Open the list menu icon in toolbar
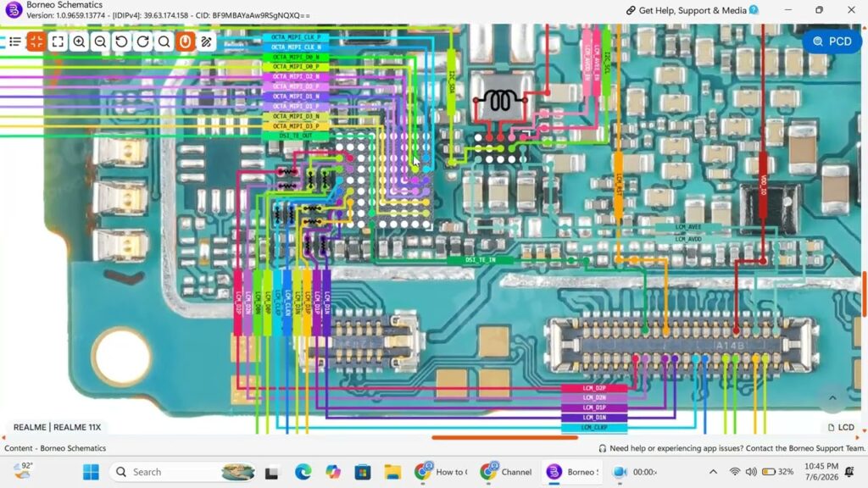868x488 pixels. coord(15,42)
